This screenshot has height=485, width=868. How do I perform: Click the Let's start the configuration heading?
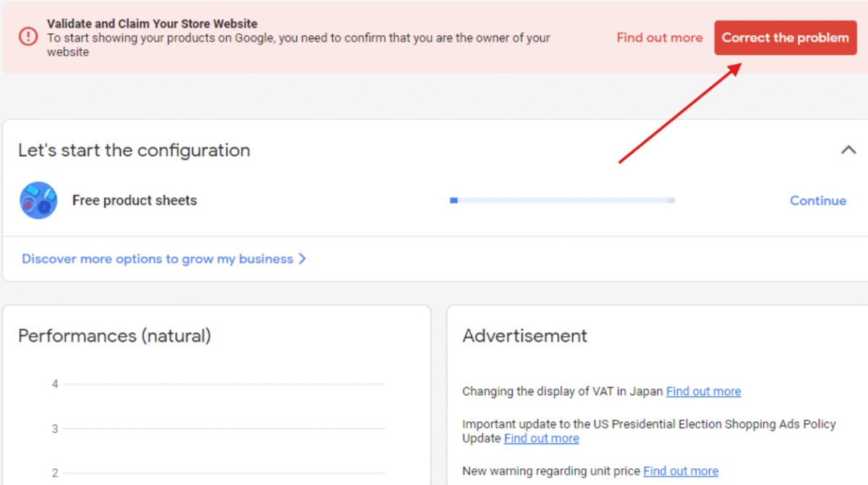[134, 151]
